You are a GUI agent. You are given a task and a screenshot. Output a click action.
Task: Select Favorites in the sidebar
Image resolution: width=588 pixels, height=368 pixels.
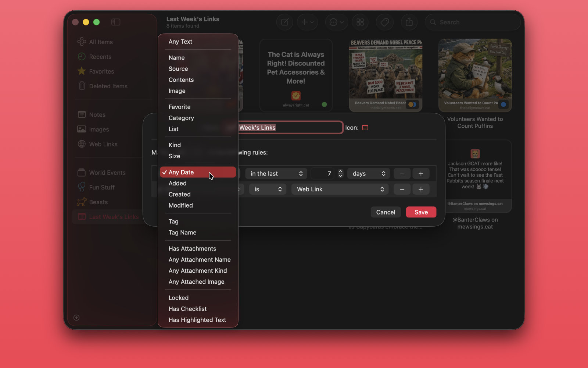[101, 71]
